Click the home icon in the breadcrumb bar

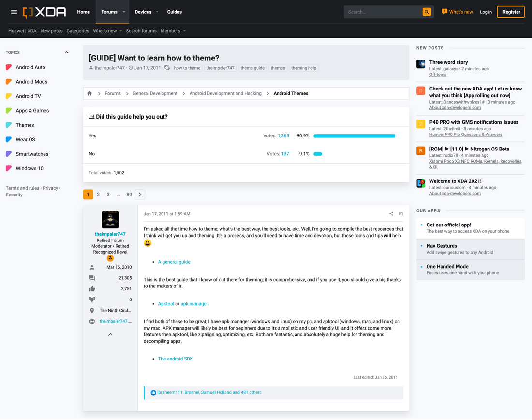(x=89, y=93)
